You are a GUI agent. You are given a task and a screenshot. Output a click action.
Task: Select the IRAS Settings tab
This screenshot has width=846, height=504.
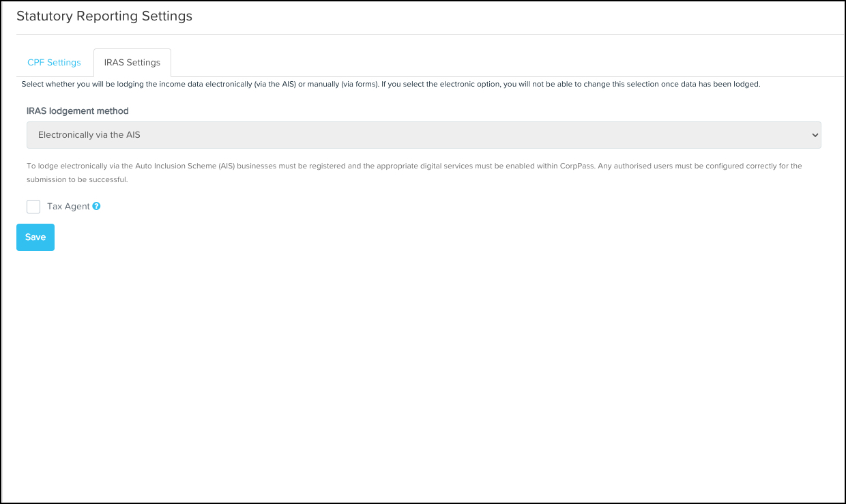coord(132,62)
